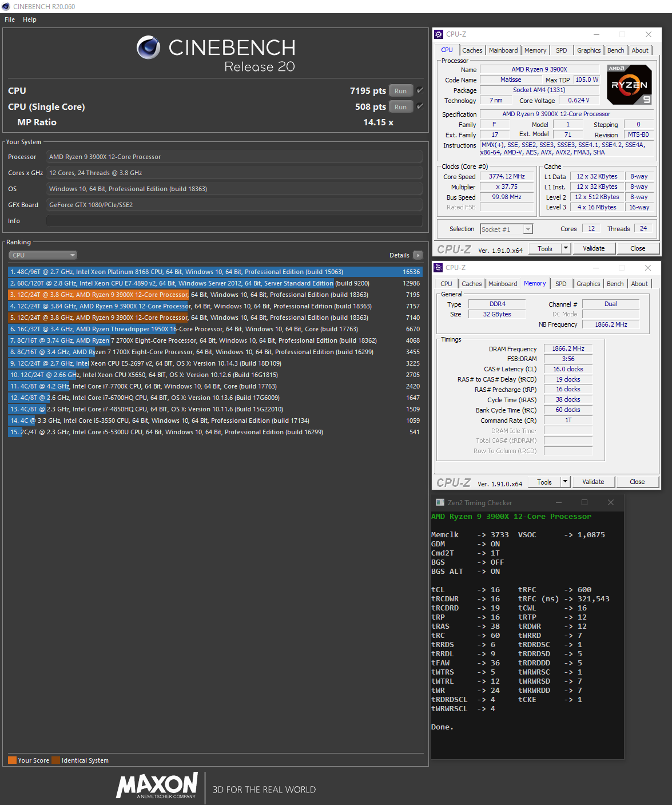Screen dimensions: 672x805
Task: Open the Help menu
Action: pyautogui.click(x=30, y=19)
